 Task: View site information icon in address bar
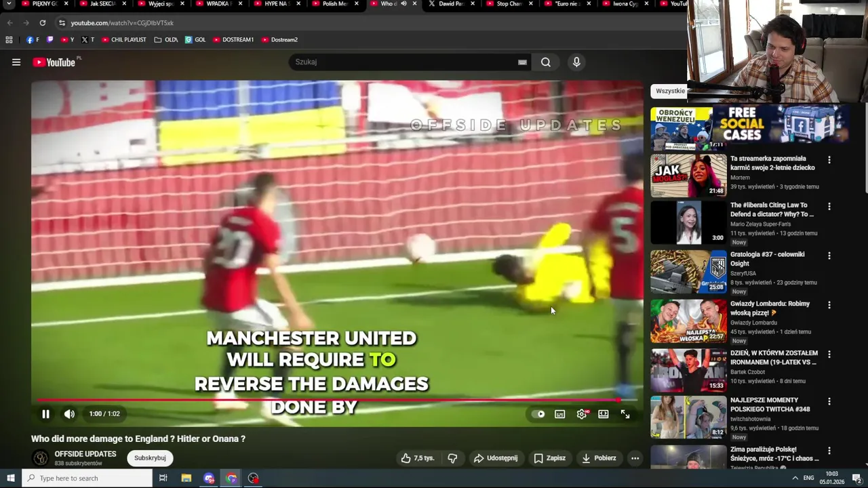coord(62,23)
